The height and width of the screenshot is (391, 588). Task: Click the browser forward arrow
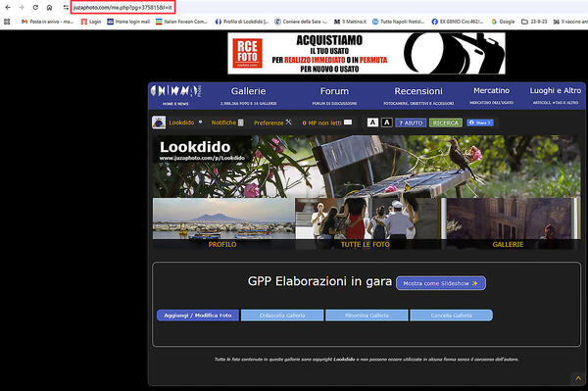pos(22,8)
